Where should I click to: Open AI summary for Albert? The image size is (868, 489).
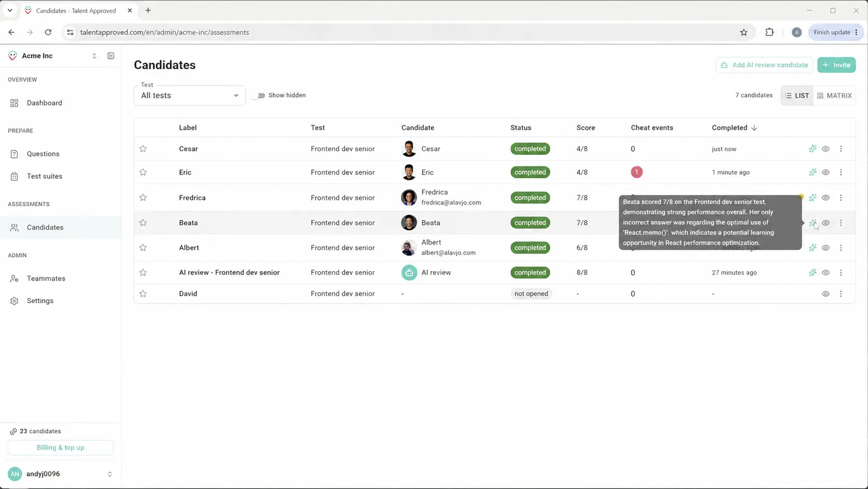pyautogui.click(x=812, y=247)
